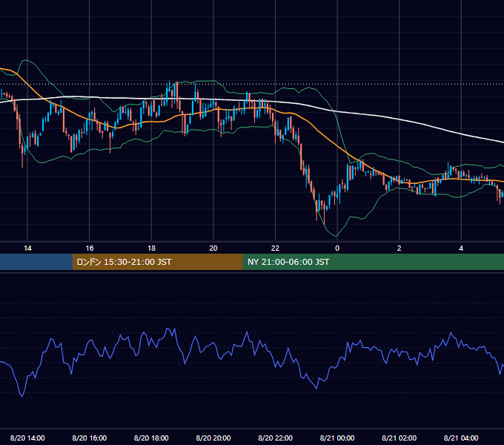Screen dimensions: 504x445
Task: Click the blue session bar before London
Action: pyautogui.click(x=36, y=262)
